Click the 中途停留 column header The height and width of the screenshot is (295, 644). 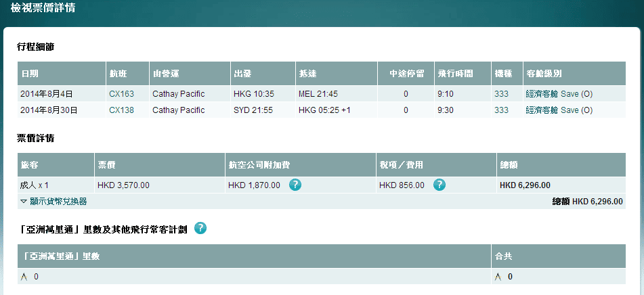[x=406, y=73]
